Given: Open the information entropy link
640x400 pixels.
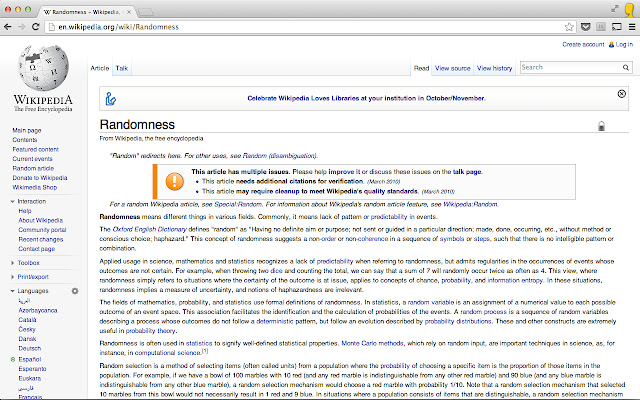Looking at the screenshot, I should [515, 280].
